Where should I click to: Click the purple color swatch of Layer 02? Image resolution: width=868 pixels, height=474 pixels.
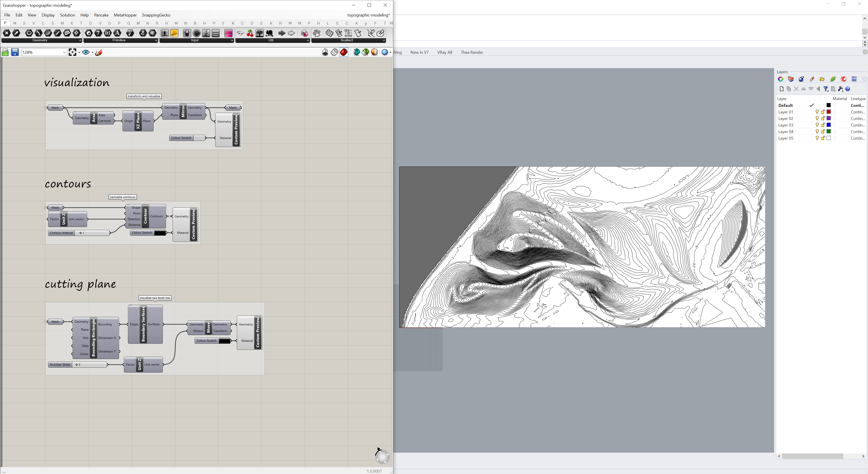pos(829,118)
